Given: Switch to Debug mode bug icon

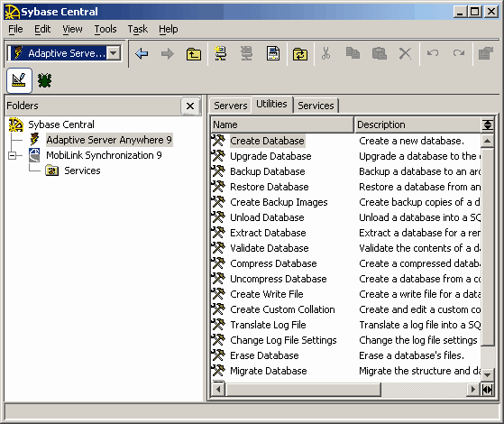Looking at the screenshot, I should click(x=44, y=80).
